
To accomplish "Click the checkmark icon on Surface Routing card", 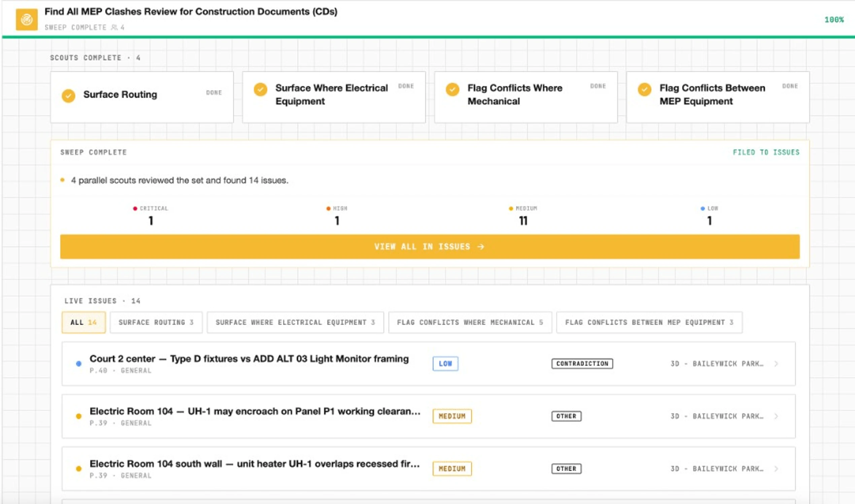I will tap(68, 96).
